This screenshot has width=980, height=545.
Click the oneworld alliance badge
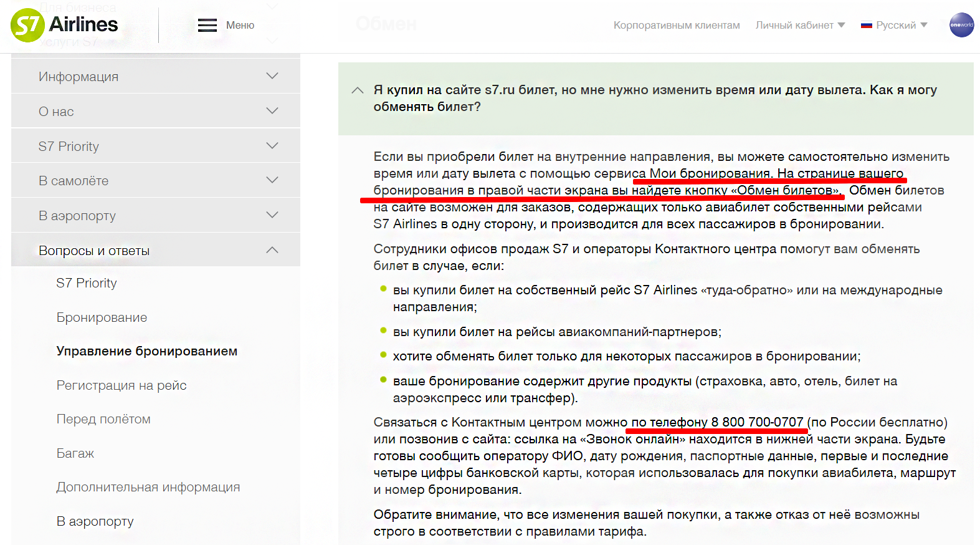pos(961,25)
